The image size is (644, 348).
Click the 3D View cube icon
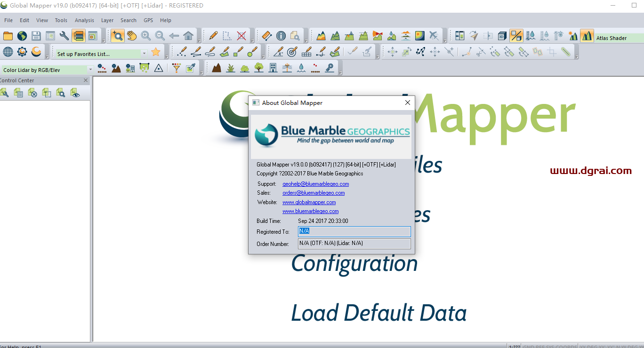point(502,36)
